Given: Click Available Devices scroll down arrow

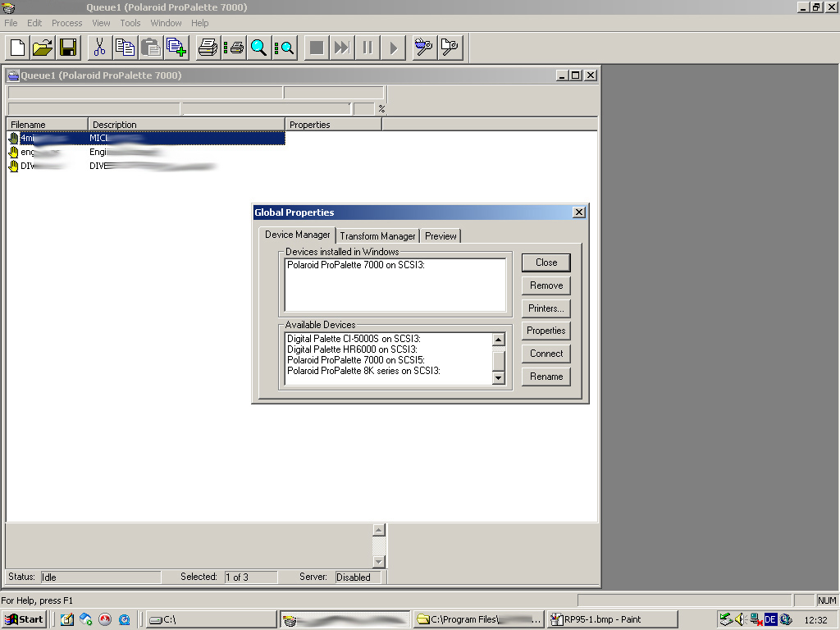Looking at the screenshot, I should (x=498, y=378).
